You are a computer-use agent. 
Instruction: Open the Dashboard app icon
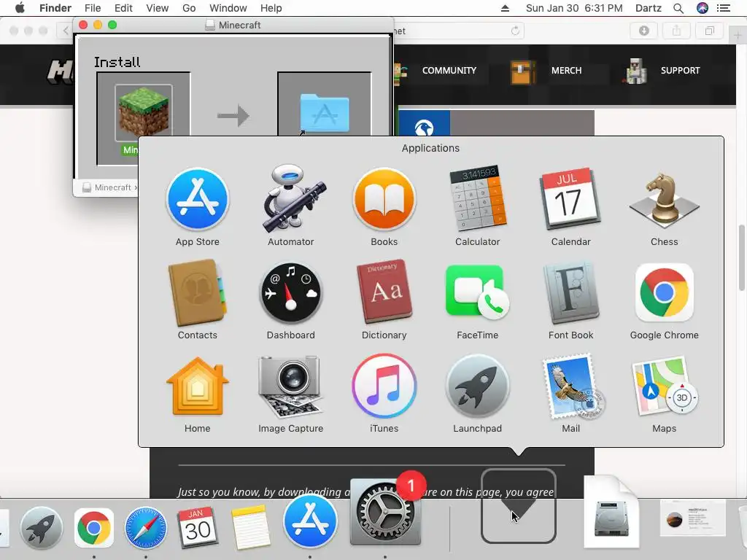(290, 293)
